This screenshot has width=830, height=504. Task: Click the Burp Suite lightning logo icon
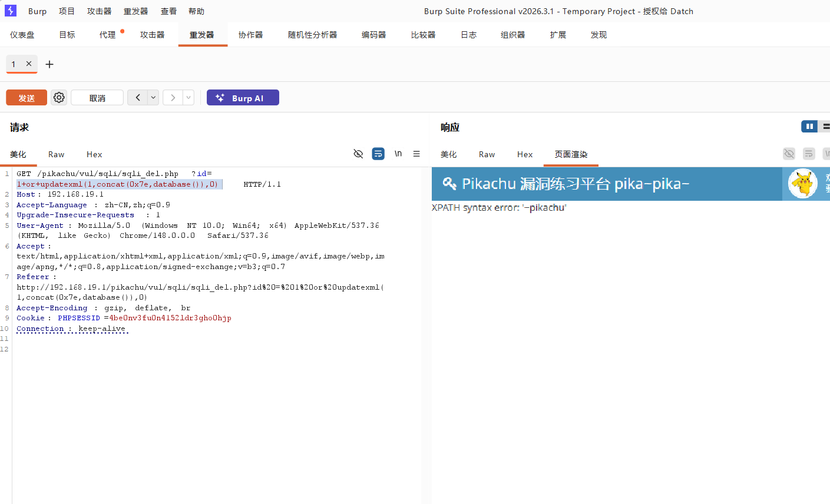click(11, 11)
